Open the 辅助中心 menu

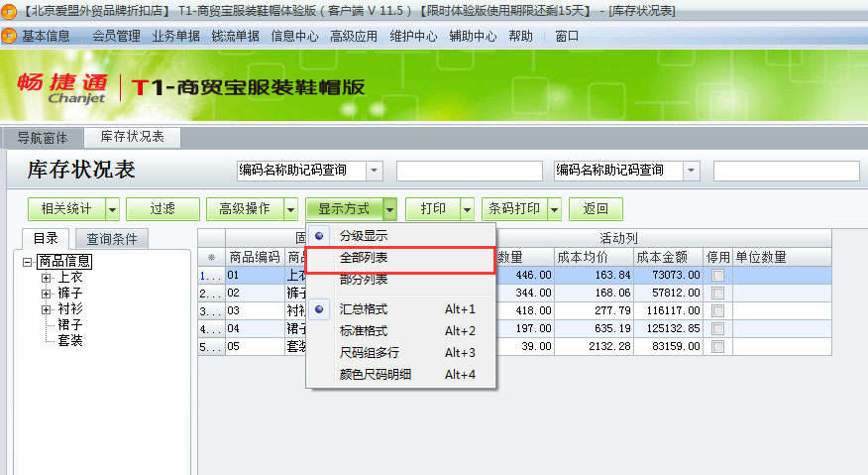point(473,37)
